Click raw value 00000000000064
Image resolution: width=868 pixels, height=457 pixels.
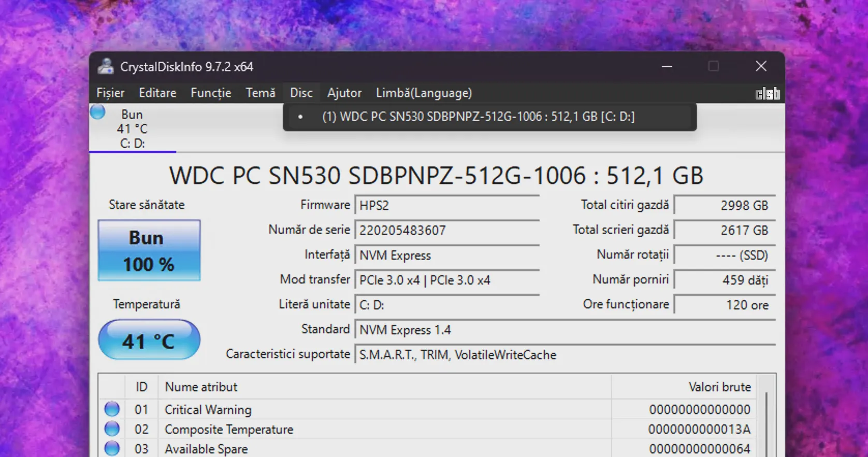coord(700,449)
